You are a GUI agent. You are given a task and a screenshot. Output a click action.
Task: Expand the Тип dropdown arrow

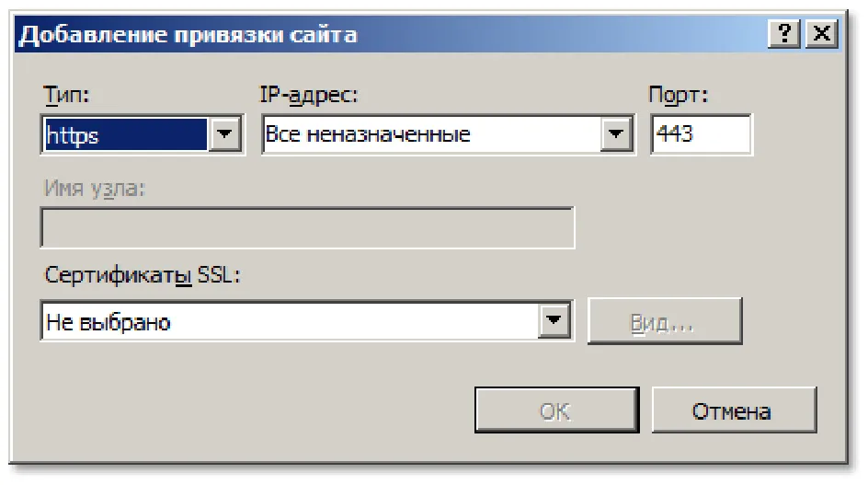pyautogui.click(x=224, y=133)
